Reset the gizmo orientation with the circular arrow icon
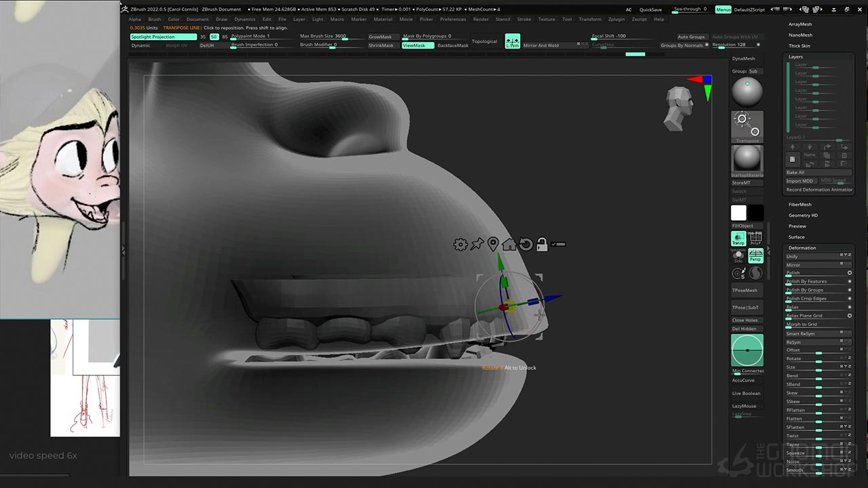 pos(526,244)
